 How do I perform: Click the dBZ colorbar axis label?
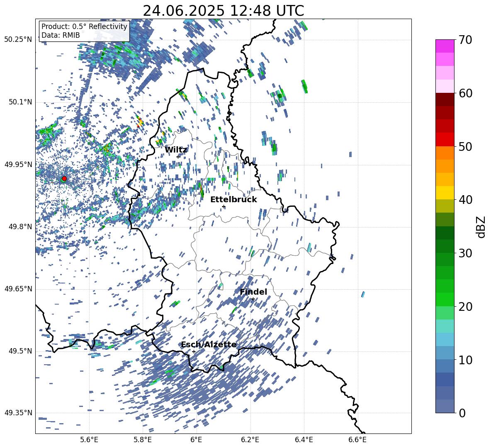click(x=481, y=227)
